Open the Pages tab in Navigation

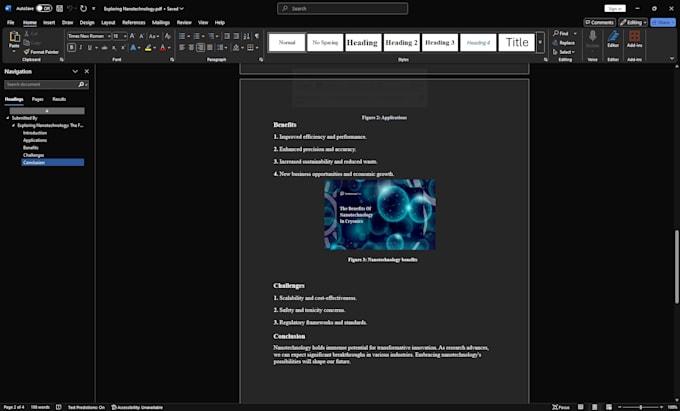pos(38,99)
